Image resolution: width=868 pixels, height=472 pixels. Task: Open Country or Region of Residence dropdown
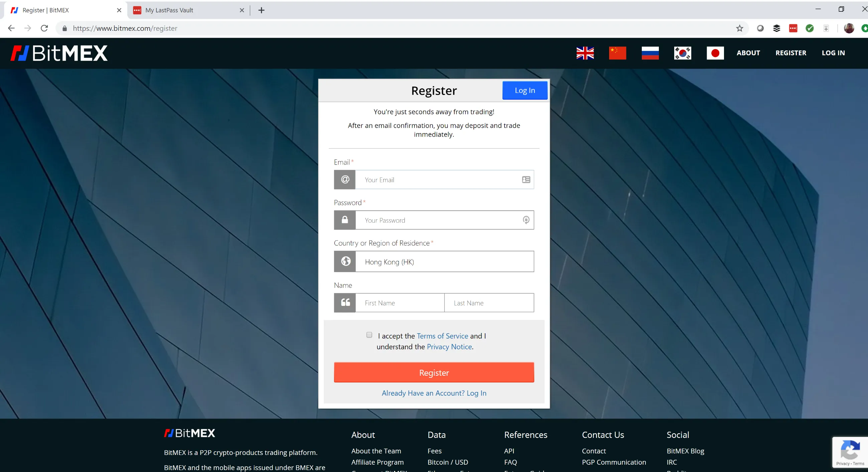444,262
